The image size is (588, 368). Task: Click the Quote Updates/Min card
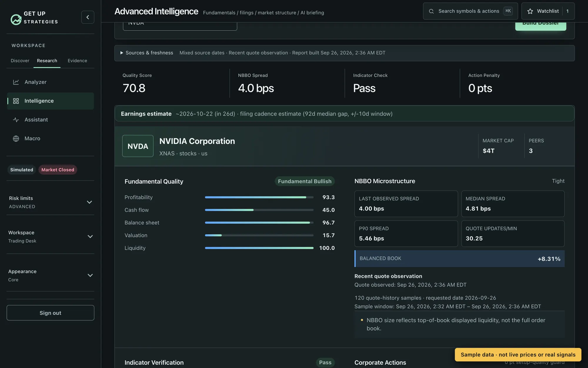(513, 234)
